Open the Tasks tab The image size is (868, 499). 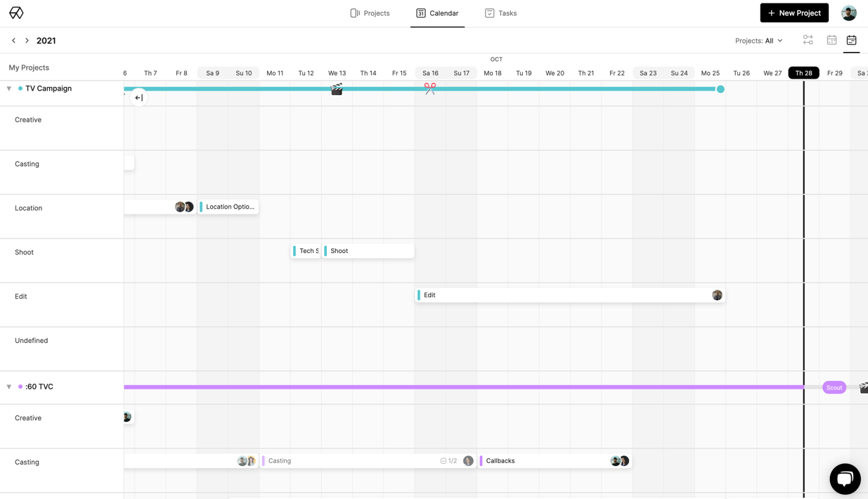(500, 13)
